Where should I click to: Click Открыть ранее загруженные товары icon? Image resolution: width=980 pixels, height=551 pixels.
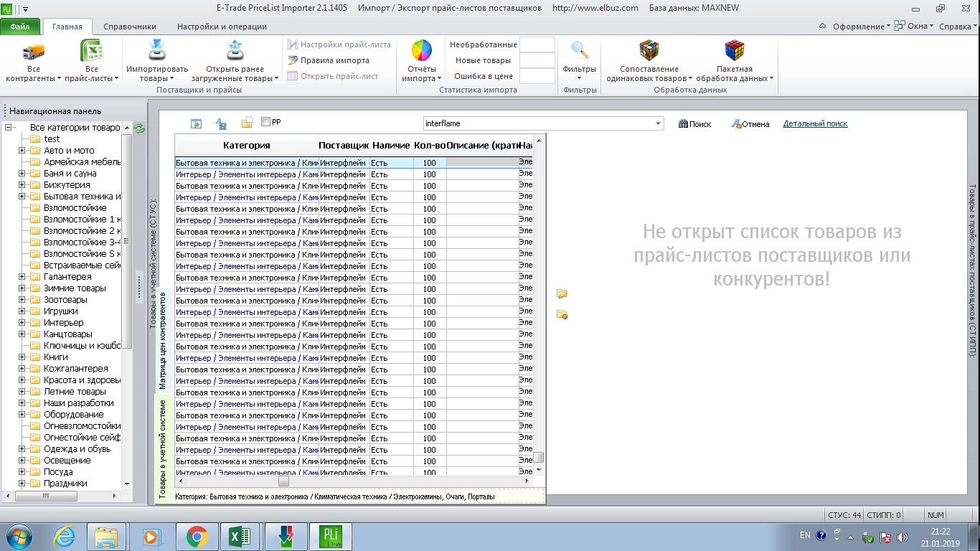[235, 52]
